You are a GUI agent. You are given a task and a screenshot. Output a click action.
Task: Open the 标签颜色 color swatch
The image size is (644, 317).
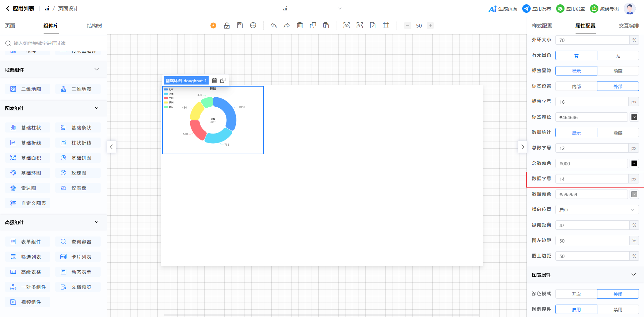pyautogui.click(x=634, y=117)
